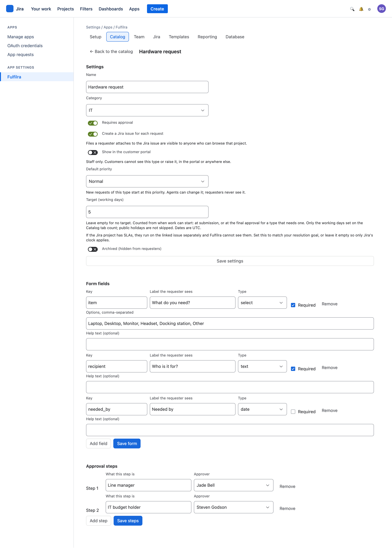
Task: Click Save steps
Action: (x=128, y=521)
